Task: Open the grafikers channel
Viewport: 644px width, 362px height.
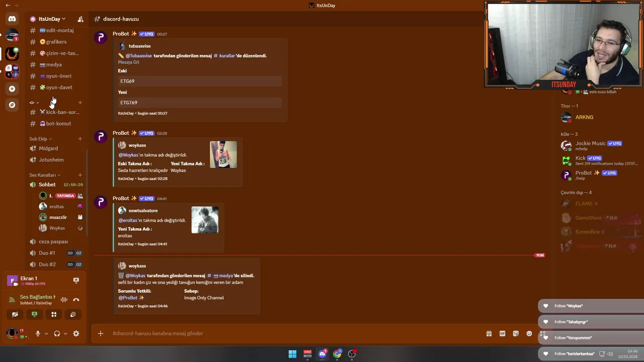Action: [x=55, y=42]
